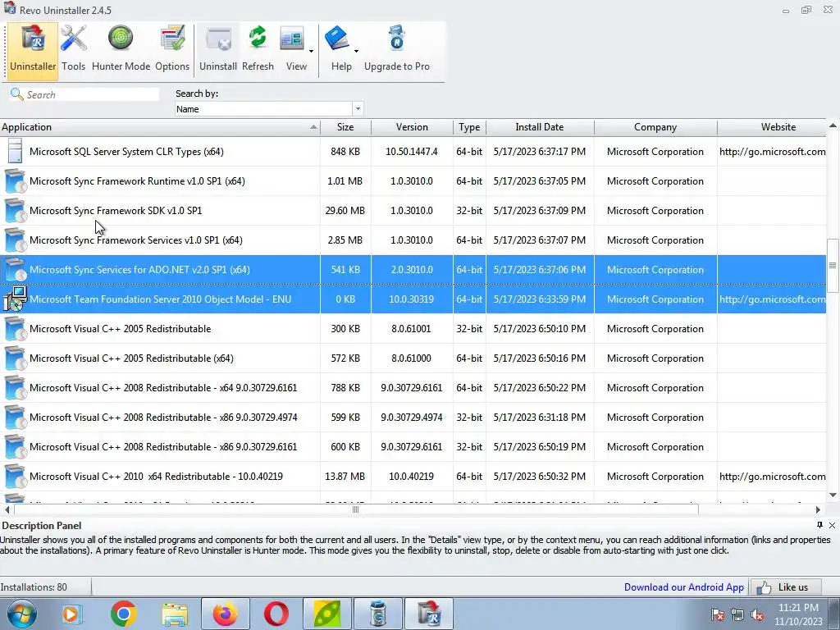
Task: Open the Uninstaller section in toolbar
Action: (x=33, y=50)
